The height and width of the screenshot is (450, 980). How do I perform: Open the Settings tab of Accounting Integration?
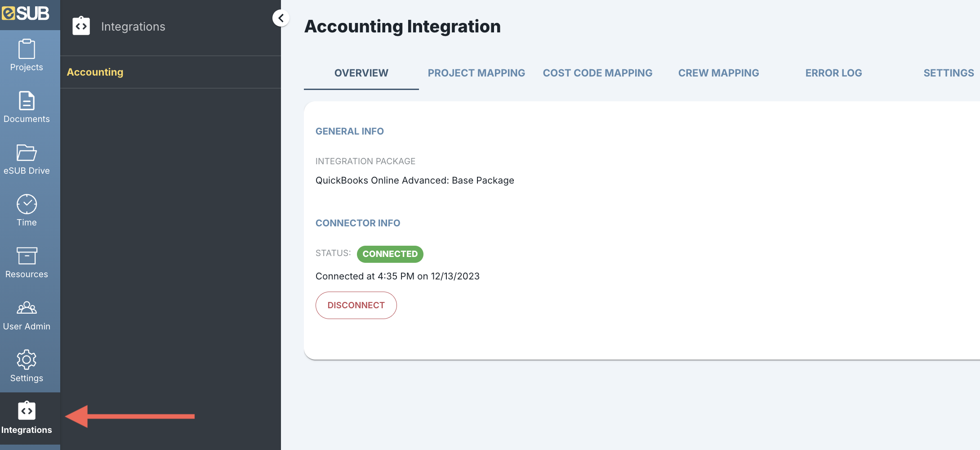tap(949, 73)
